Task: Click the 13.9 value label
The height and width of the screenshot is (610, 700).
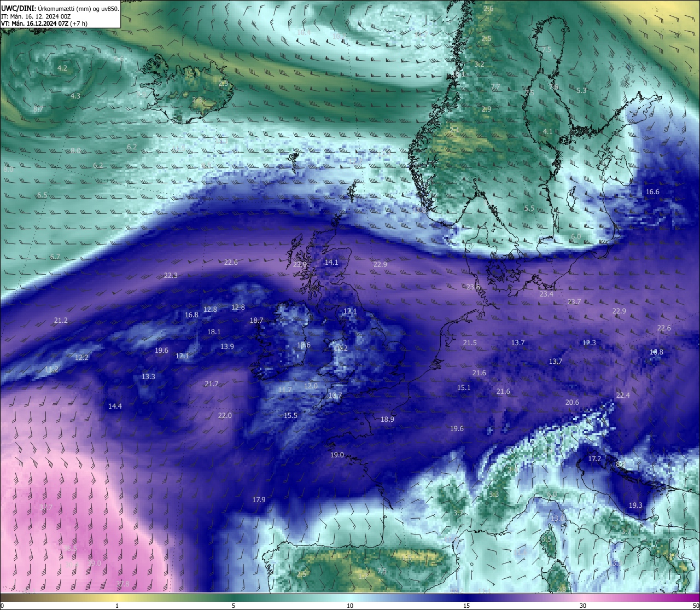Action: [x=227, y=346]
